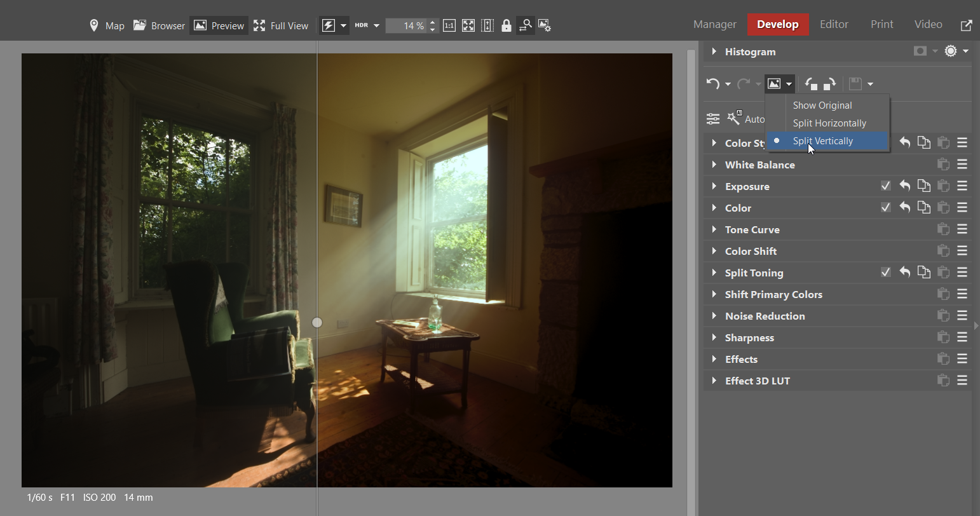Open the Tone Curve group's hamburger menu
980x516 pixels.
pos(962,229)
